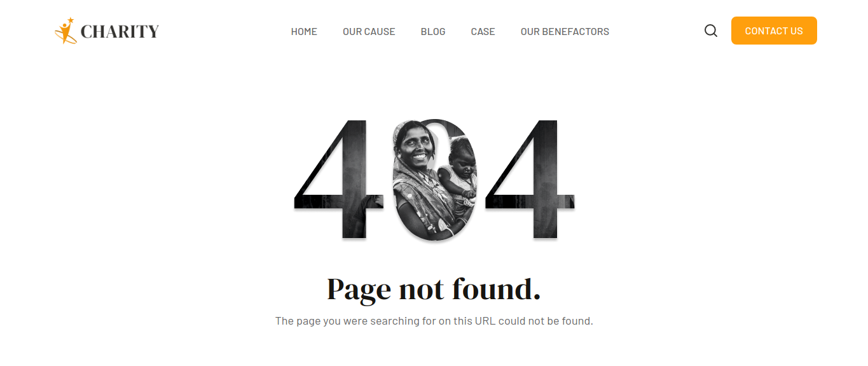
Task: Click the word 'URL' in the description
Action: (485, 321)
